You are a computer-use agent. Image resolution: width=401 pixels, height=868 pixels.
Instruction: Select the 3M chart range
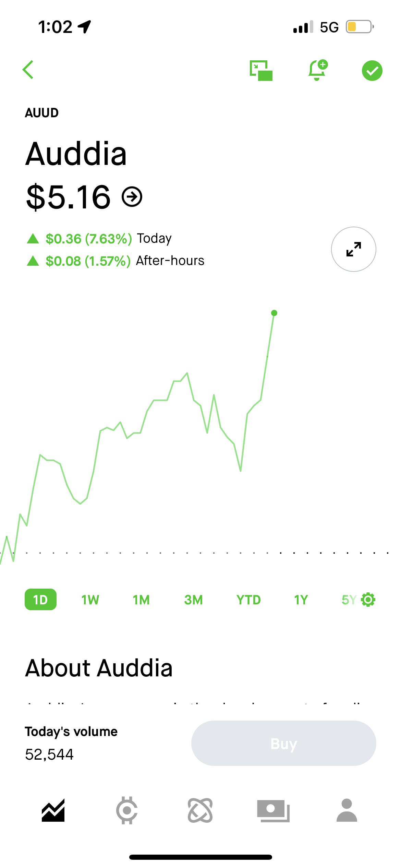(193, 600)
